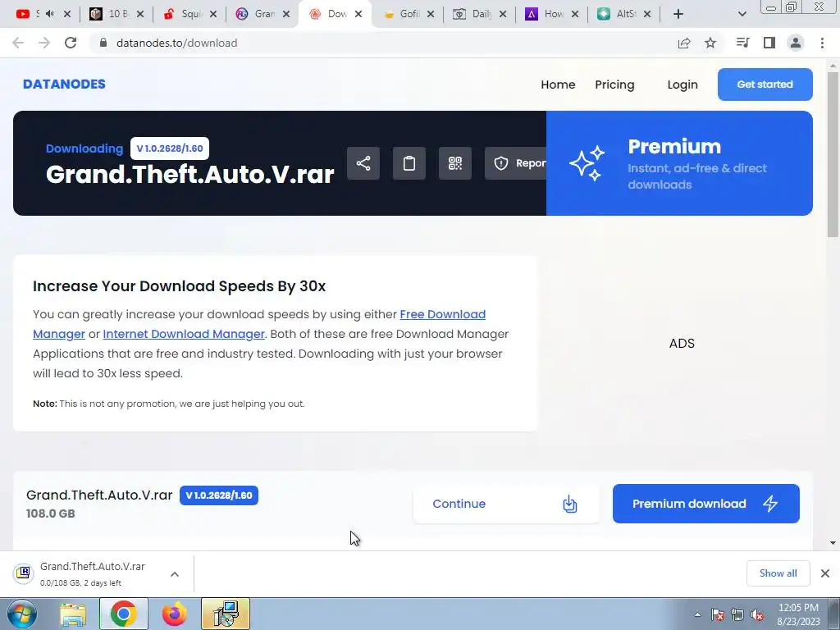Expand the download item options chevron
This screenshot has width=840, height=630.
[175, 574]
